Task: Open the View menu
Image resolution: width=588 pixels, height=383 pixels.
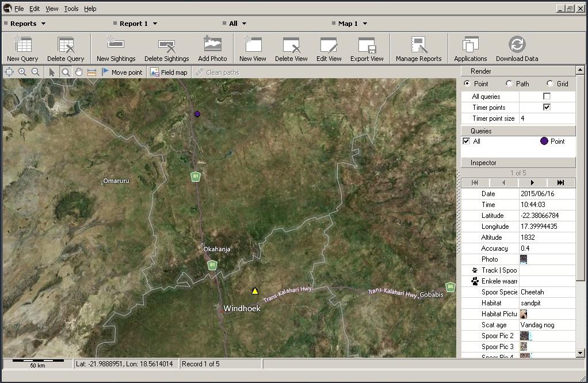Action: 52,9
